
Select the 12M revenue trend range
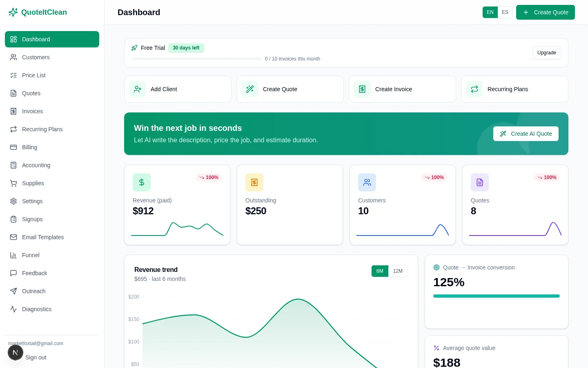pos(398,271)
